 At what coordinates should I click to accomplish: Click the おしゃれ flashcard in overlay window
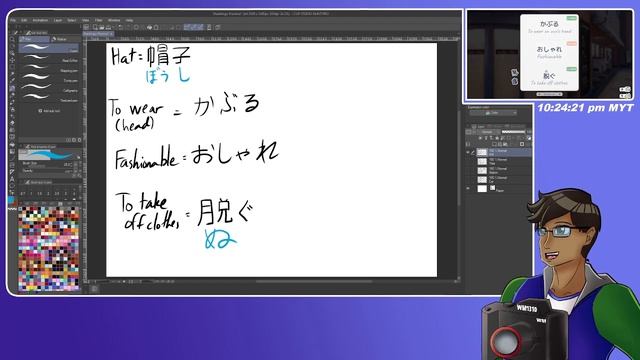(549, 52)
